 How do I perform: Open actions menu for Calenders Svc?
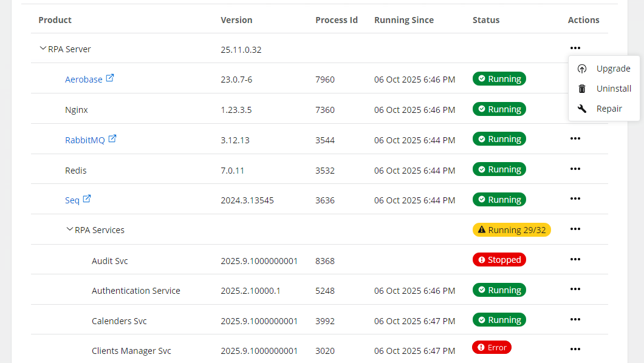[575, 319]
